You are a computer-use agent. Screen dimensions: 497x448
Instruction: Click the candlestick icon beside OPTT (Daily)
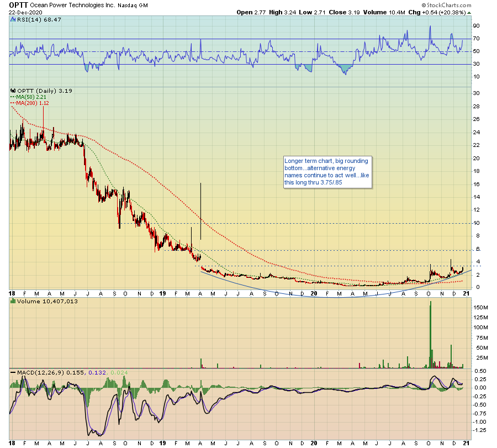[x=13, y=91]
